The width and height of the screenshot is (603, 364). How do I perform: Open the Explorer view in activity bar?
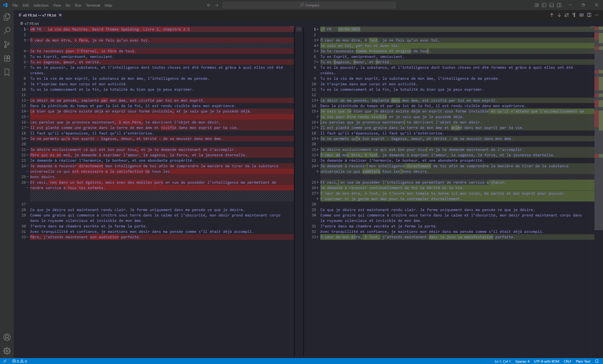[7, 17]
